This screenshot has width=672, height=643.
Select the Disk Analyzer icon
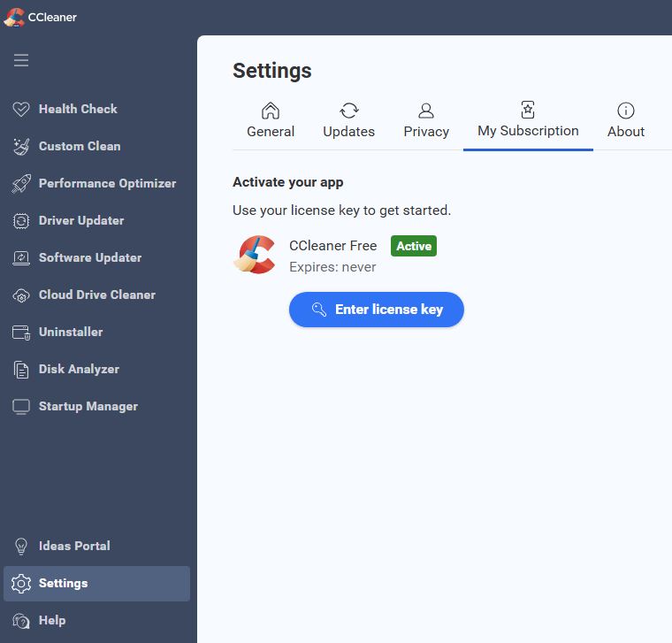coord(21,369)
